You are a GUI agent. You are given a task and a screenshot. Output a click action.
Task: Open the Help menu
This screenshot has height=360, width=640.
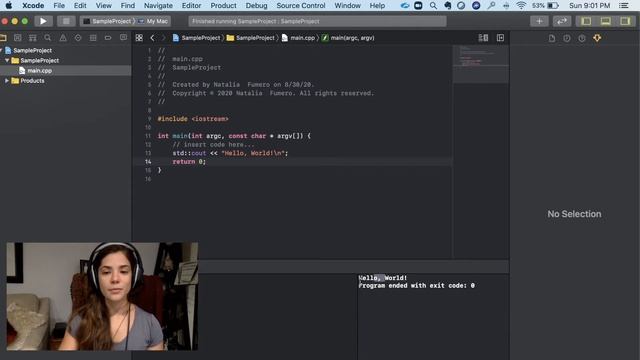coord(377,6)
